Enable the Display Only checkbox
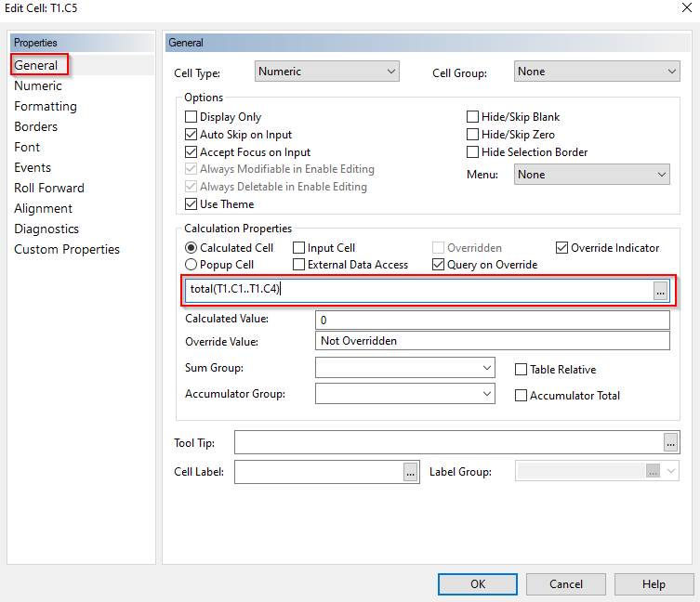 192,117
